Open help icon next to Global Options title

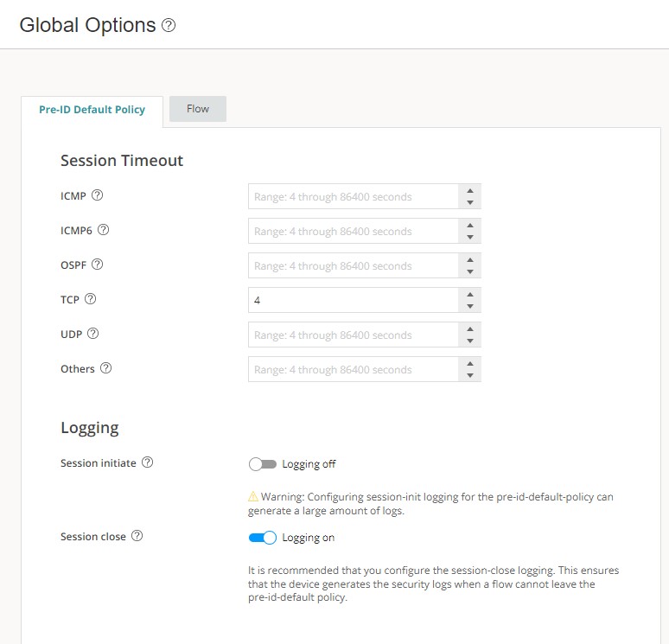169,26
